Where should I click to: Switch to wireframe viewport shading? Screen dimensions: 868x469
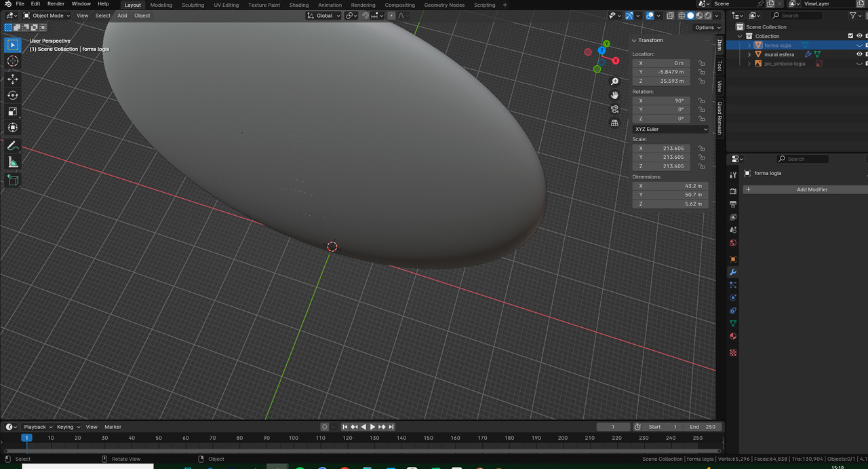[682, 16]
